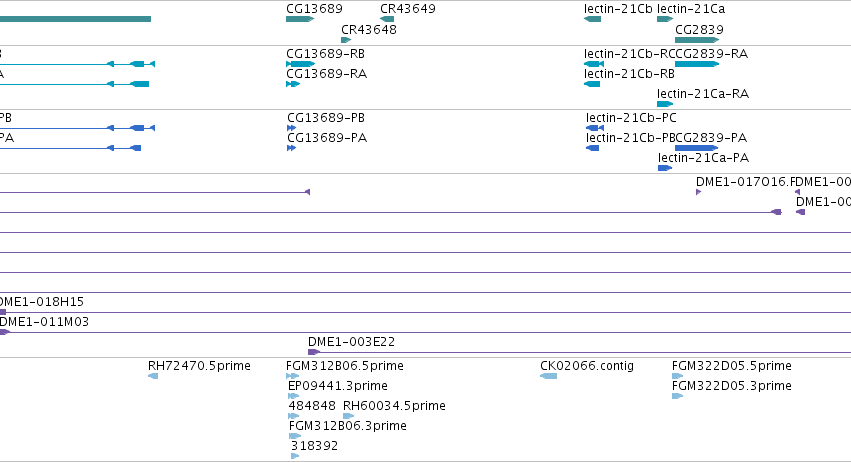Select the FGM322D05.5prime EST label
Viewport: 851px width, 462px height.
[x=732, y=366]
